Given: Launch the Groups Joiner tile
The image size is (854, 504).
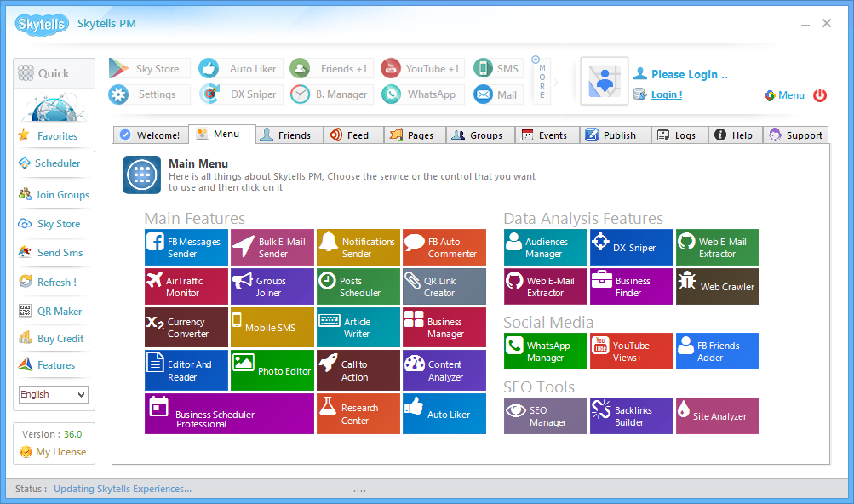Looking at the screenshot, I should (272, 287).
